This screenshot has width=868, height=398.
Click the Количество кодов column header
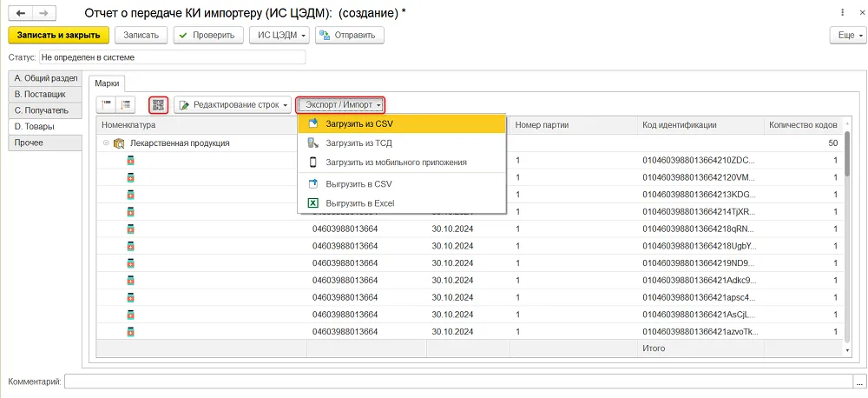(804, 125)
